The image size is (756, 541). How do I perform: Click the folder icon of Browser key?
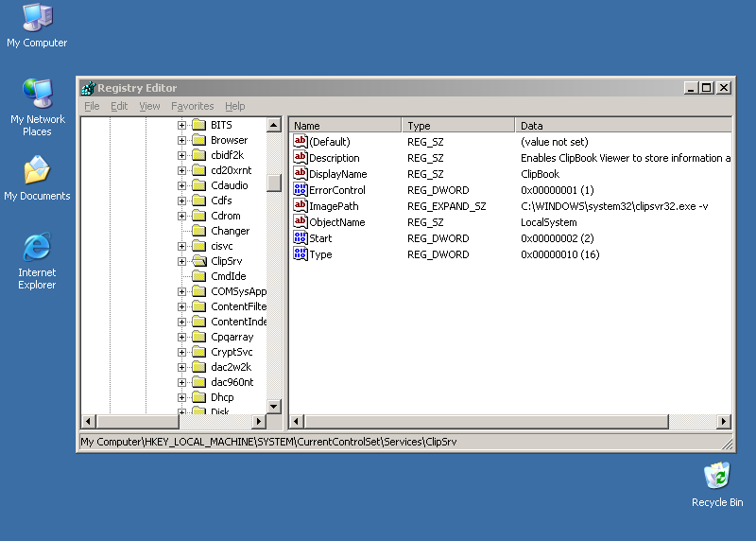pyautogui.click(x=199, y=140)
